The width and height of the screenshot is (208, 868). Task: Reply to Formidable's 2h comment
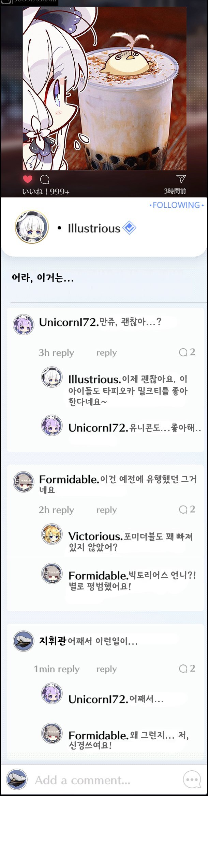[x=106, y=510]
